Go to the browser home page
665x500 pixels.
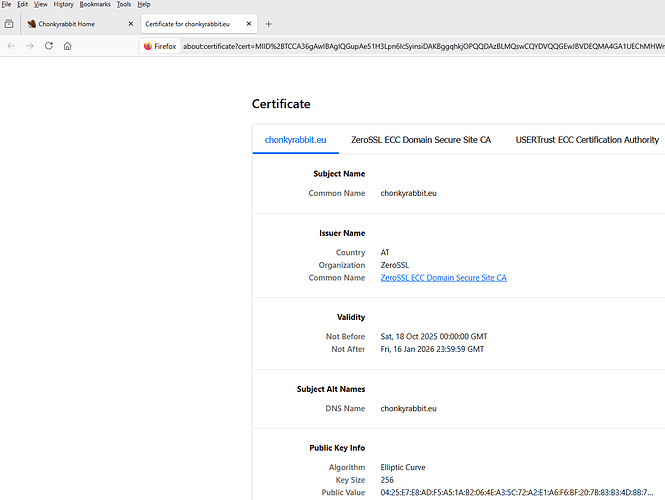(x=67, y=46)
